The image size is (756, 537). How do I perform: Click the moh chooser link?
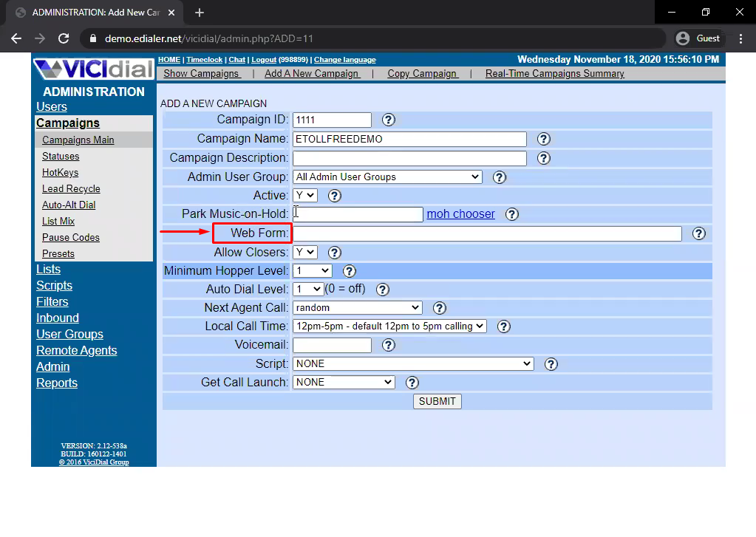pyautogui.click(x=460, y=214)
